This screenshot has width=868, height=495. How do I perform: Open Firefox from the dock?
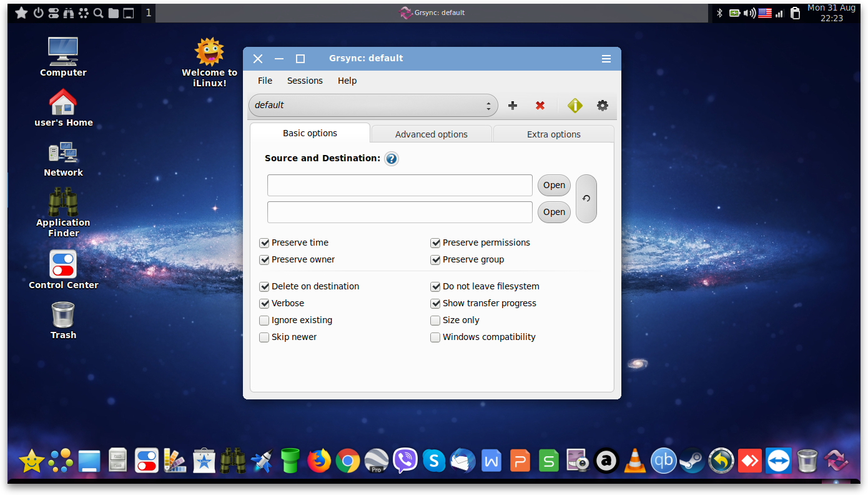pyautogui.click(x=319, y=461)
